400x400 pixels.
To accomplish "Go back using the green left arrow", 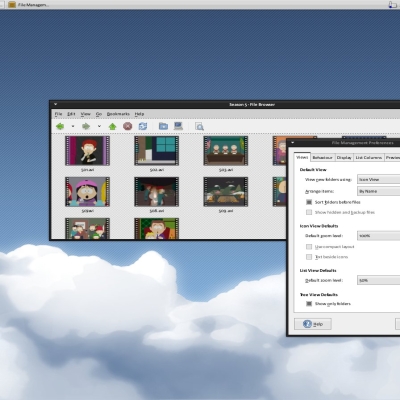I will click(60, 126).
